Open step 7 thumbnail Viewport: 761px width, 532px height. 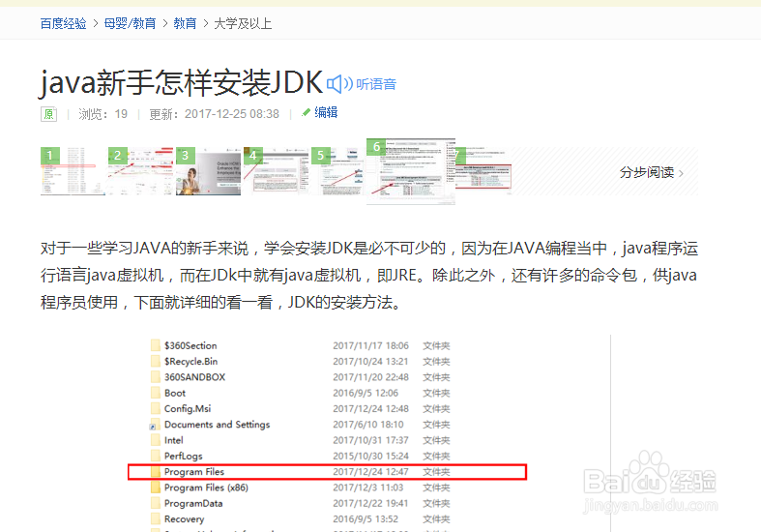pos(483,171)
